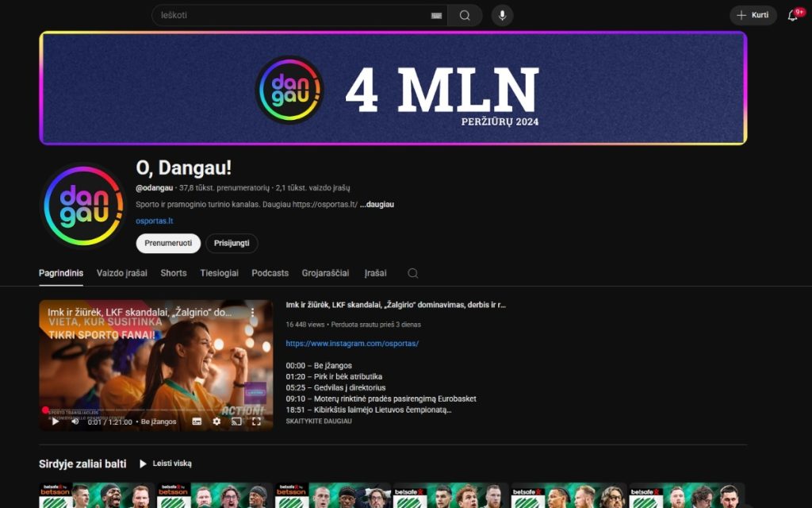The width and height of the screenshot is (812, 508).
Task: Click Leisti viską to play all
Action: pos(166,464)
